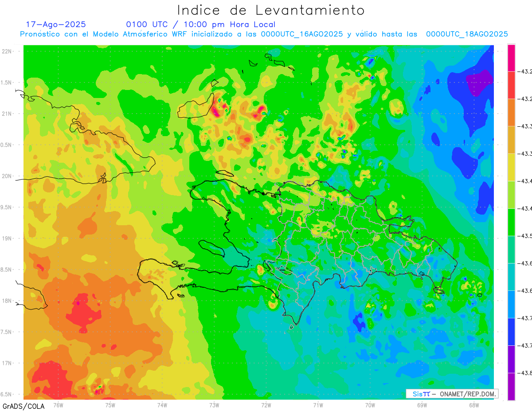Screen dimensions: 532x411
Task: Click the "74W" longitude label
Action: [162, 404]
